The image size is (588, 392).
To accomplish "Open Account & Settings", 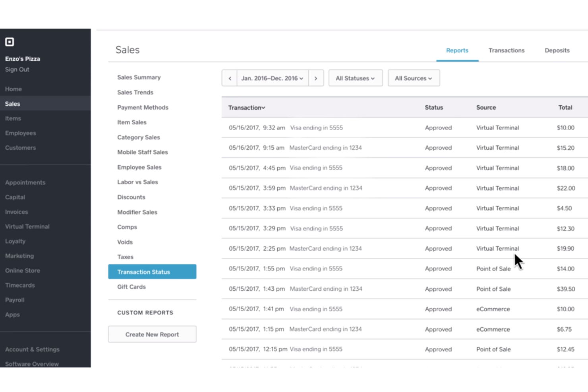I will [x=32, y=349].
